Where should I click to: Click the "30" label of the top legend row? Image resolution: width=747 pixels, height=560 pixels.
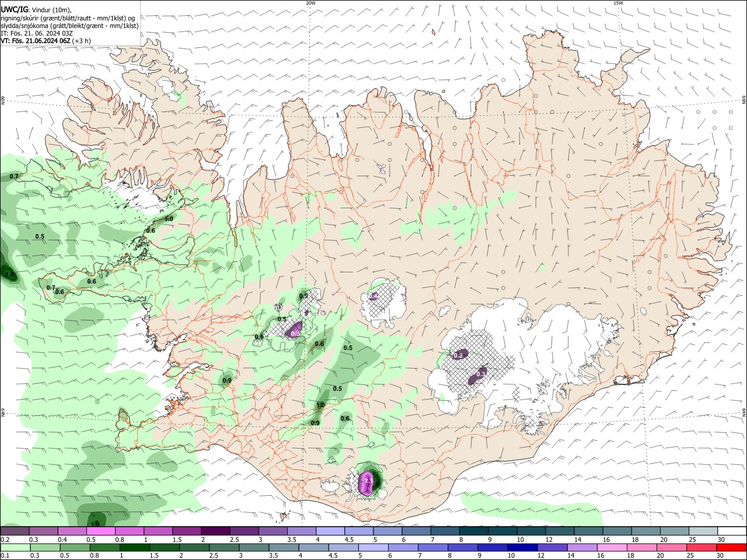click(721, 540)
